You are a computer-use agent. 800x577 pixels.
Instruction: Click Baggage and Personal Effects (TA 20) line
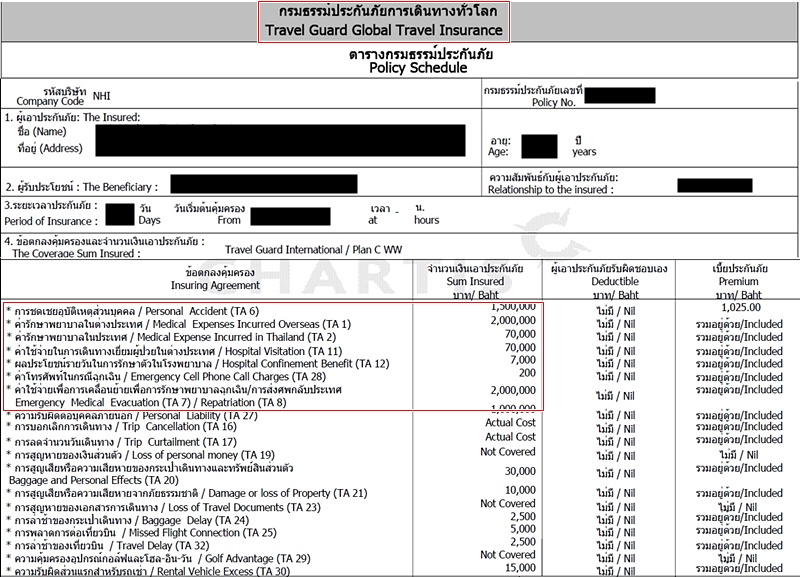pyautogui.click(x=94, y=480)
